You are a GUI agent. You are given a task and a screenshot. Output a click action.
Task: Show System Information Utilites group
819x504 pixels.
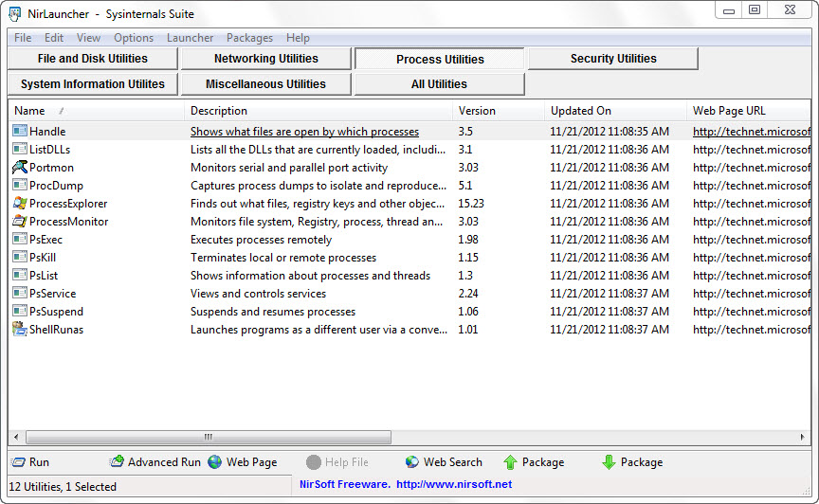click(x=93, y=84)
